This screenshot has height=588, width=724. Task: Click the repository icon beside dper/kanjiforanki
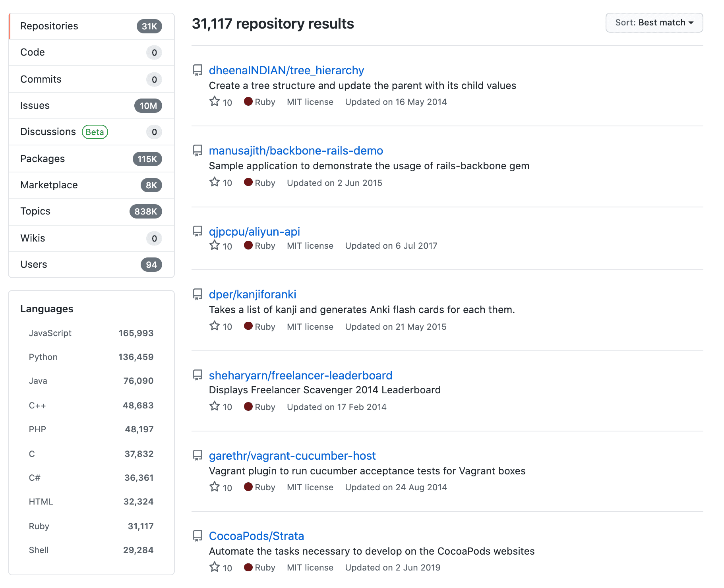click(197, 294)
